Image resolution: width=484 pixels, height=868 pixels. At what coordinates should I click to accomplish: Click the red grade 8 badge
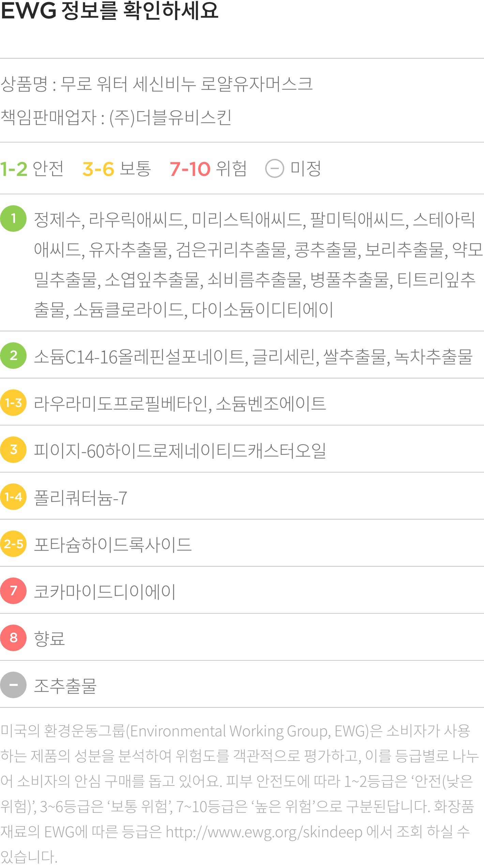point(13,638)
